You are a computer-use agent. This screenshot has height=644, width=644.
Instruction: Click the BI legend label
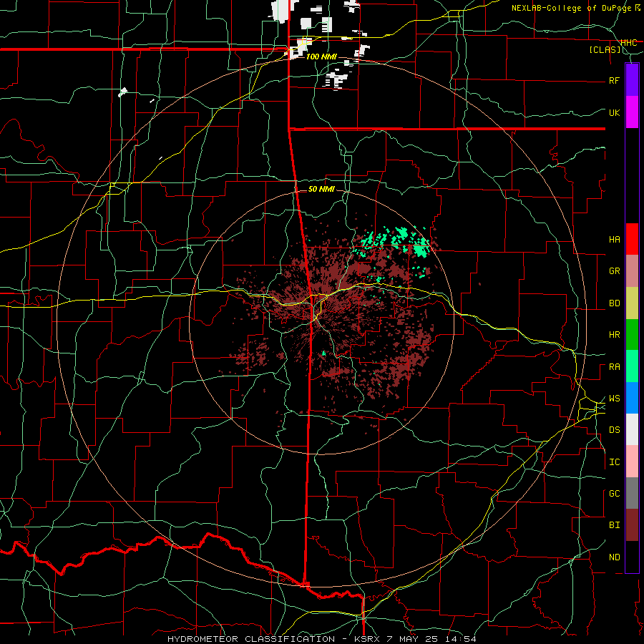[614, 525]
